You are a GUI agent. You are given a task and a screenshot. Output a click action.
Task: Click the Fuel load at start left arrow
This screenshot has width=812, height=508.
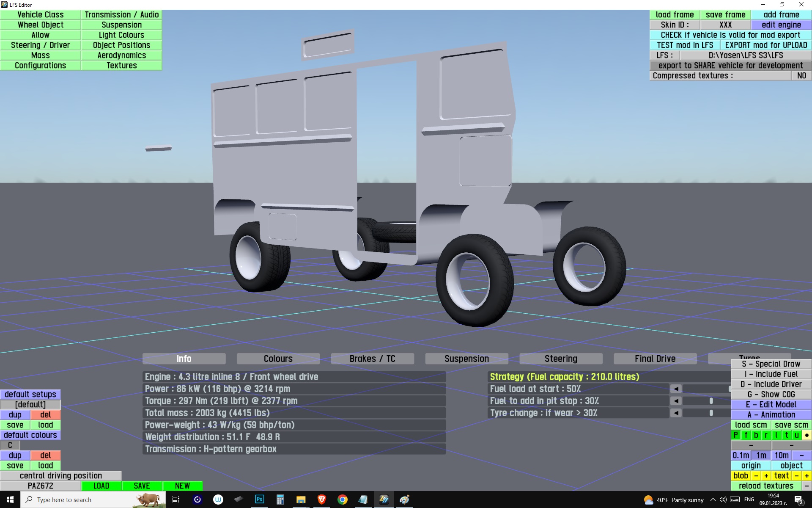click(676, 389)
